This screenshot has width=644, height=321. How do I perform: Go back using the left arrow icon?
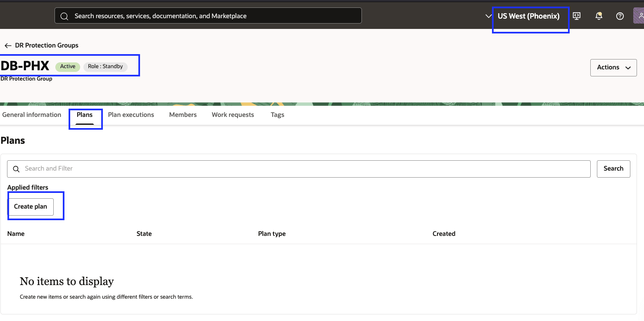point(8,45)
